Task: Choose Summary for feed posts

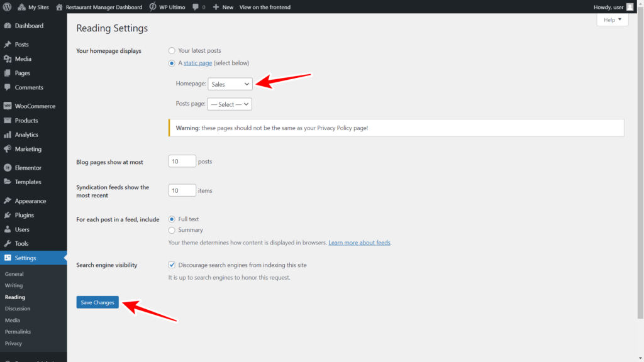Action: tap(171, 231)
